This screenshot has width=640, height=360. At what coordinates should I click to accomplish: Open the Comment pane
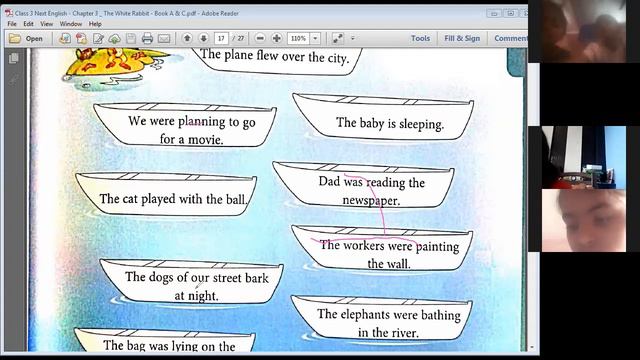coord(510,38)
